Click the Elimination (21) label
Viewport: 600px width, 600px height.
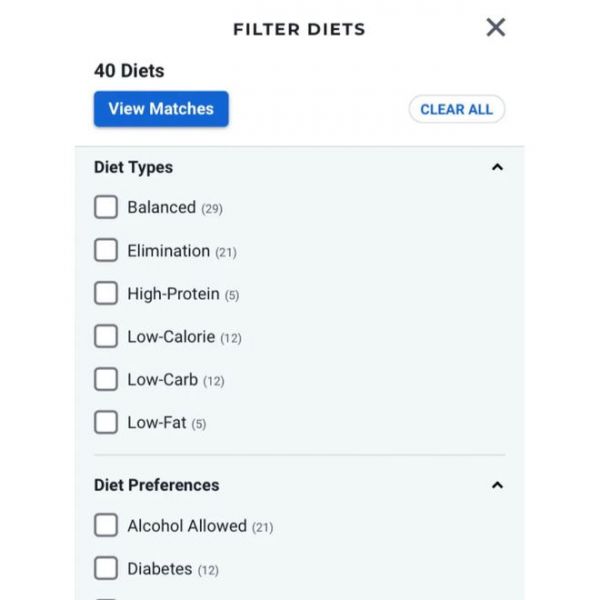point(182,251)
